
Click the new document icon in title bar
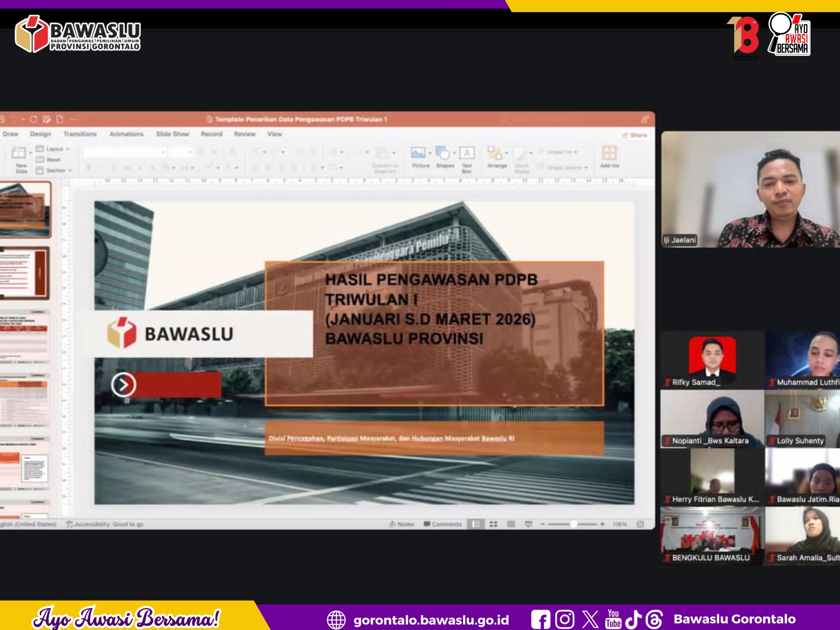60,119
